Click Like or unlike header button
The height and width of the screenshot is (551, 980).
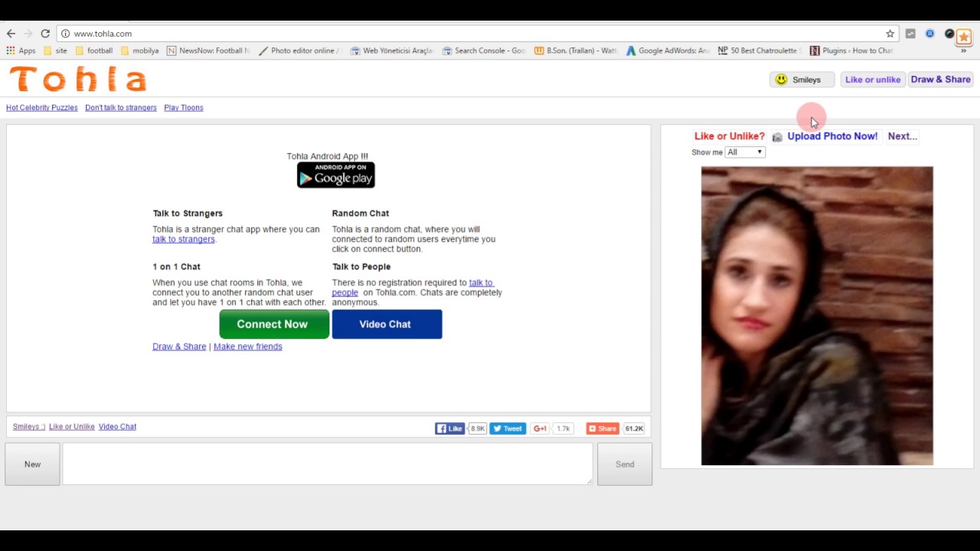click(x=872, y=80)
